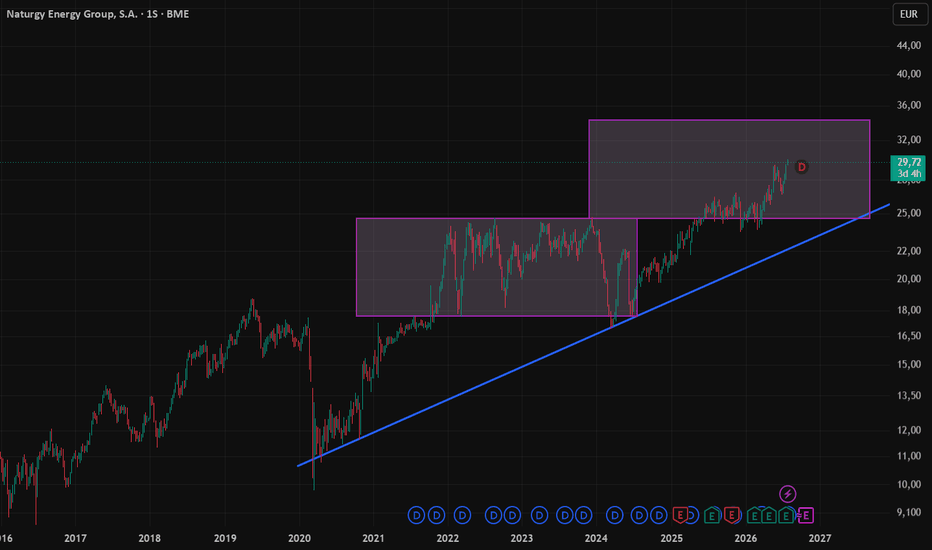
Task: Open the red earnings E marker nearest 2025
Action: coord(680,515)
